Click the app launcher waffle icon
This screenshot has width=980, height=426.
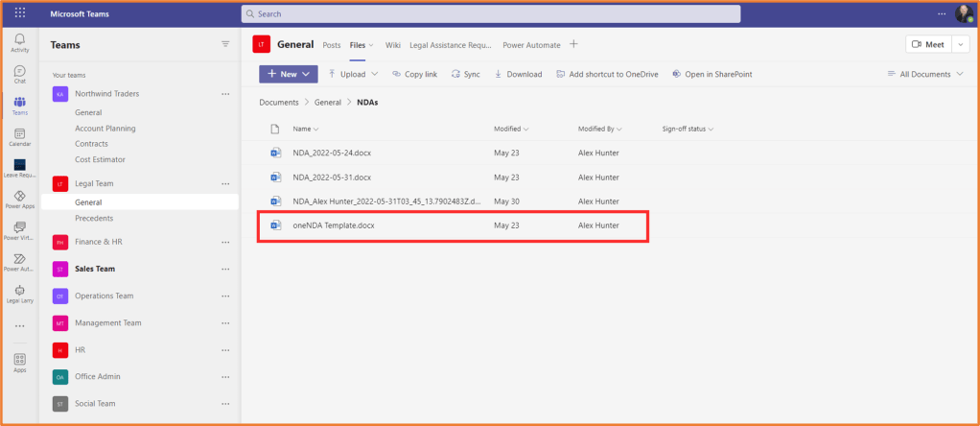(20, 13)
